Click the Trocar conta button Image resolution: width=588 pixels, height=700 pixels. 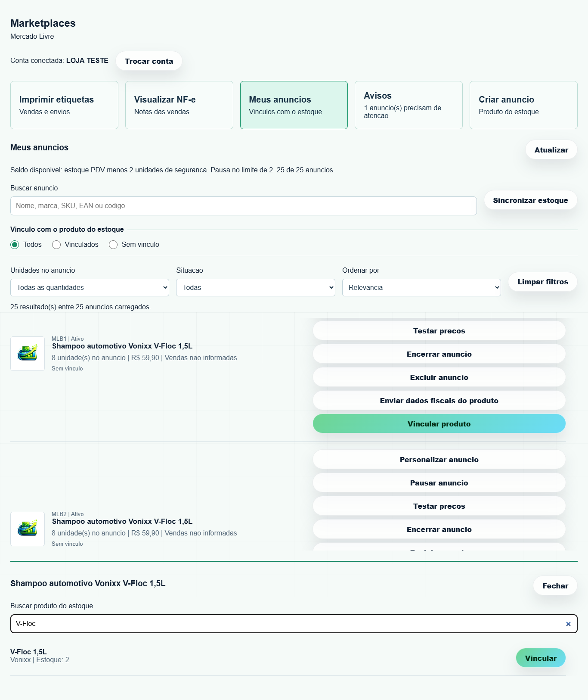pos(149,61)
